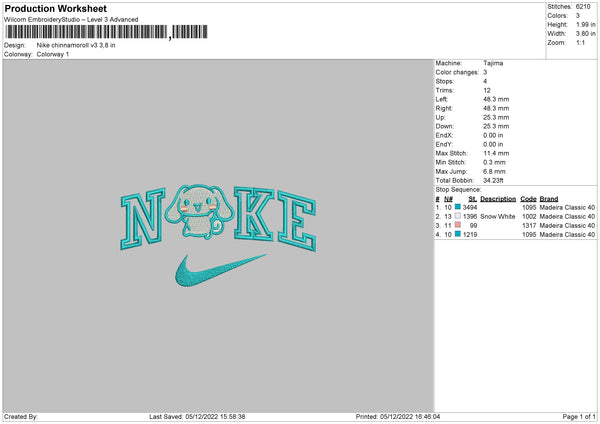600x424 pixels.
Task: Click the 'Brand' column header
Action: pos(549,199)
